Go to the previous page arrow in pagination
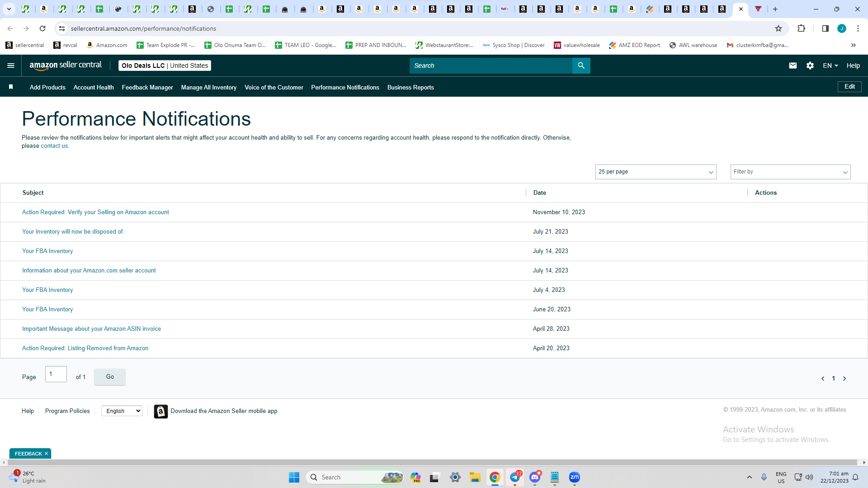The height and width of the screenshot is (488, 868). (x=822, y=379)
